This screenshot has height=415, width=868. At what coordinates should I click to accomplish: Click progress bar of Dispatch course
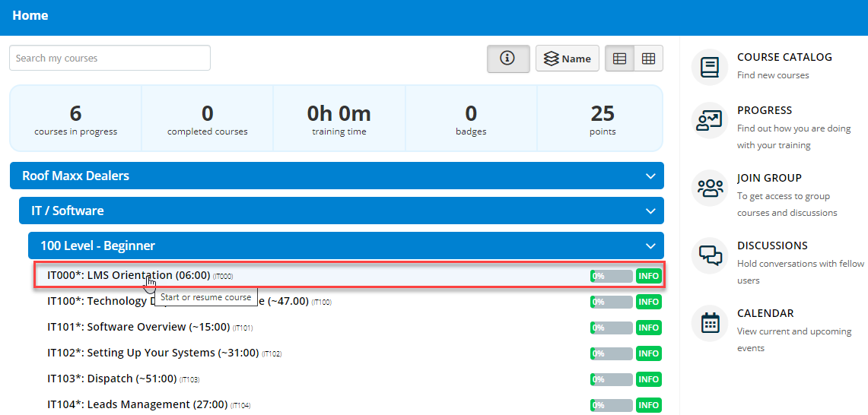click(611, 379)
